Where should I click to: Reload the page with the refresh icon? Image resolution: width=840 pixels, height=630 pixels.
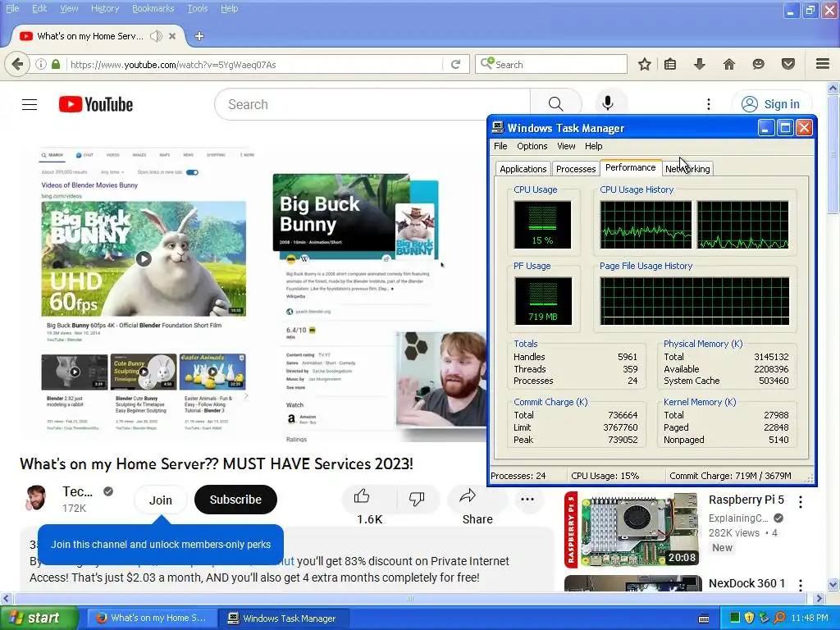(x=455, y=64)
